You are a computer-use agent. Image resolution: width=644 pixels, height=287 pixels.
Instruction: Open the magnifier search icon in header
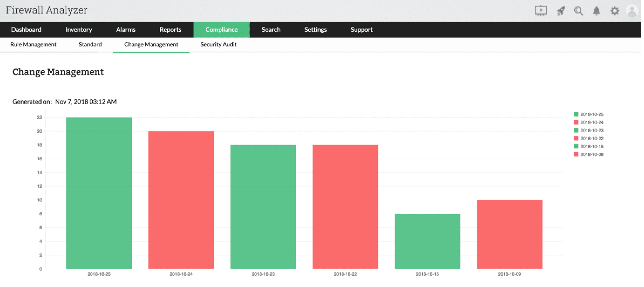click(x=578, y=11)
